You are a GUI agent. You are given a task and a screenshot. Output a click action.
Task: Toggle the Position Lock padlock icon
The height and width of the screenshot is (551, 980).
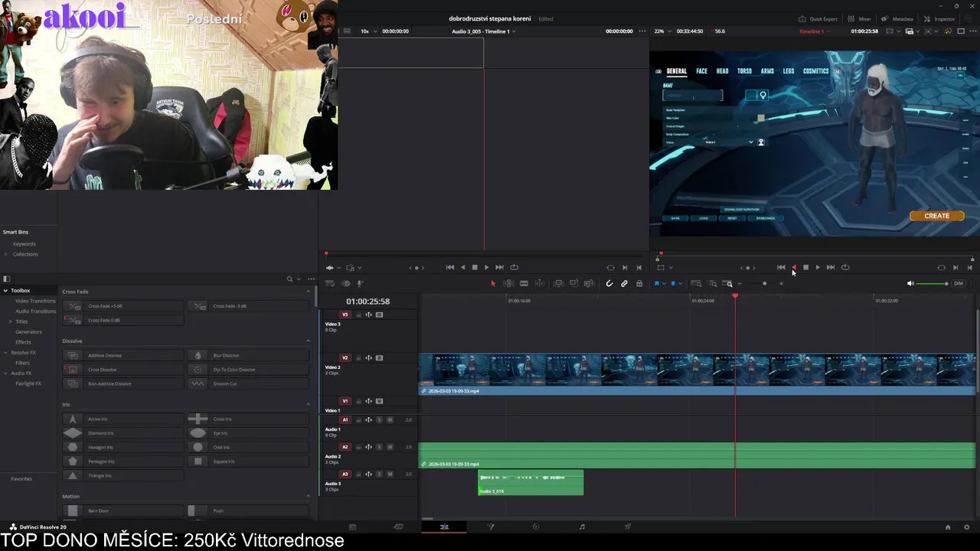pyautogui.click(x=639, y=283)
